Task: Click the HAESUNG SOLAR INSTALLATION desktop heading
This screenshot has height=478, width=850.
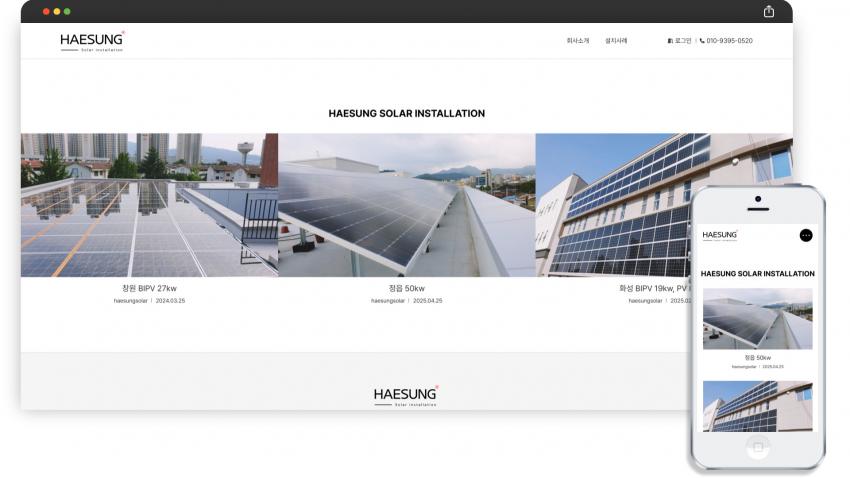Action: pos(407,113)
